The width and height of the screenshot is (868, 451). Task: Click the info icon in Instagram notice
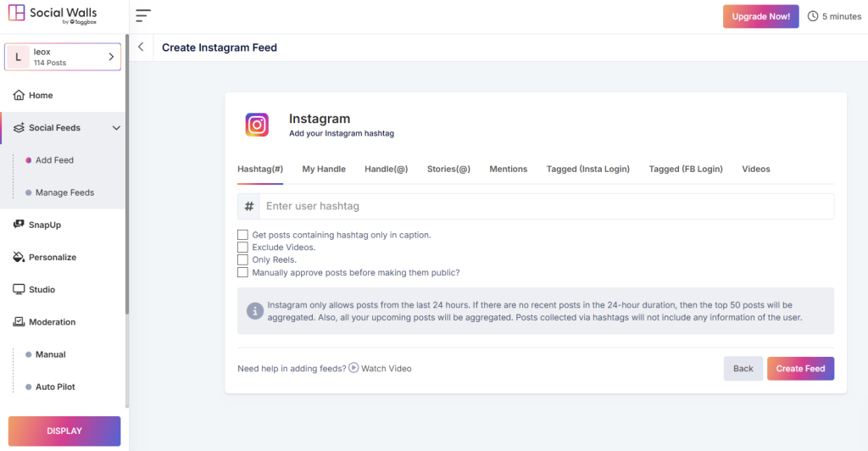[255, 311]
